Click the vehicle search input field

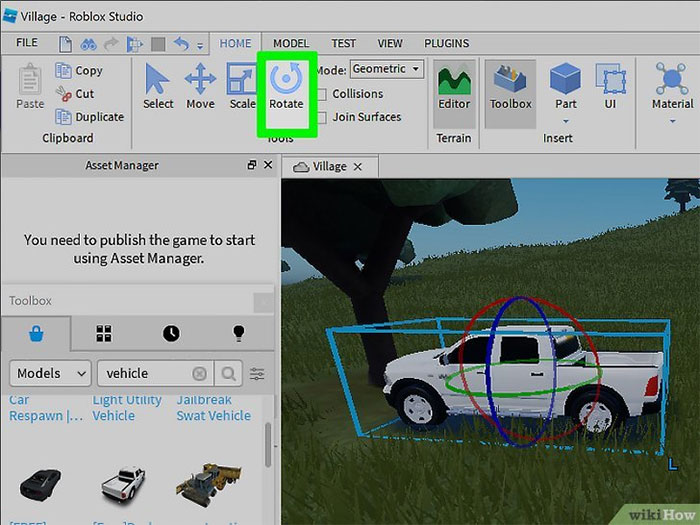point(145,373)
